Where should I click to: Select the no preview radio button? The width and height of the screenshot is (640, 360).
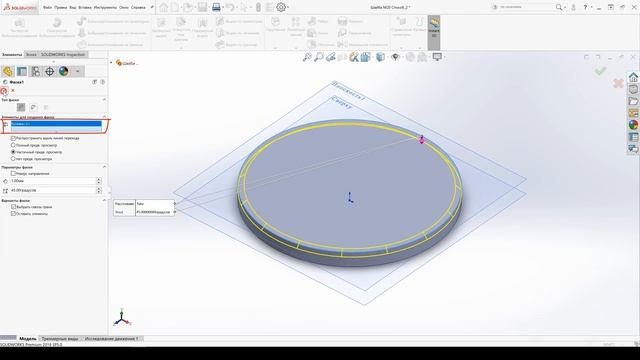[x=13, y=159]
